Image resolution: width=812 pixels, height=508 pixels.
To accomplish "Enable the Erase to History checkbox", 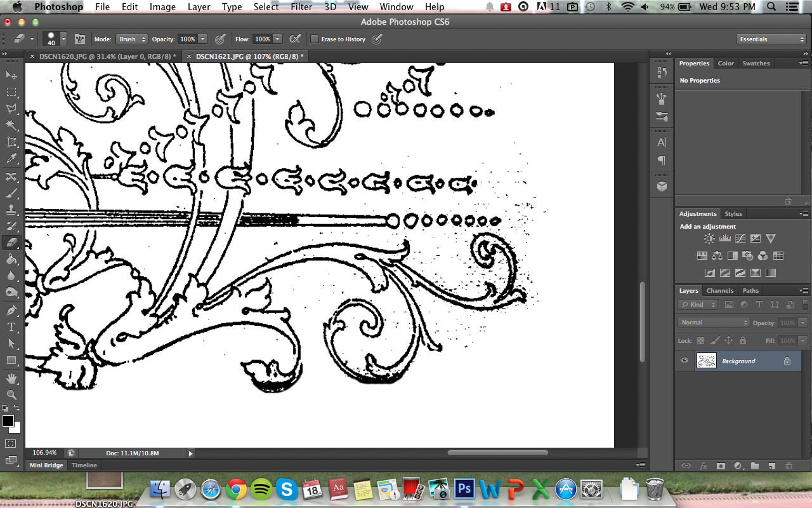I will 315,39.
